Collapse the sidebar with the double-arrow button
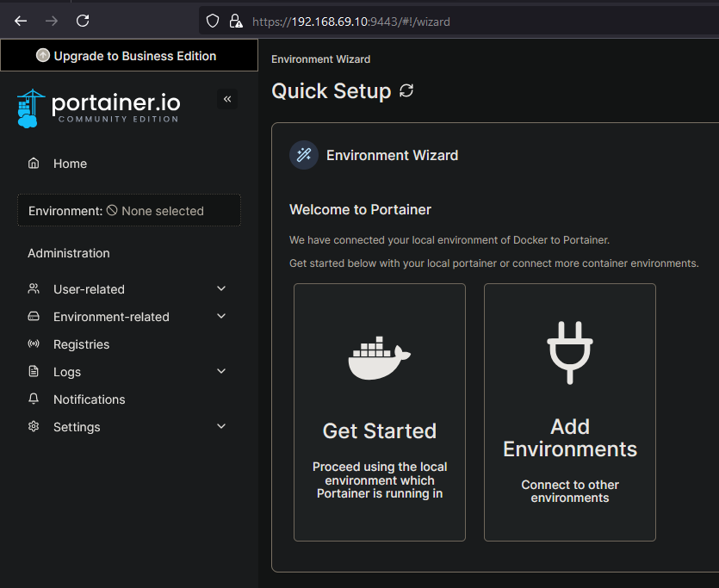 pyautogui.click(x=226, y=99)
